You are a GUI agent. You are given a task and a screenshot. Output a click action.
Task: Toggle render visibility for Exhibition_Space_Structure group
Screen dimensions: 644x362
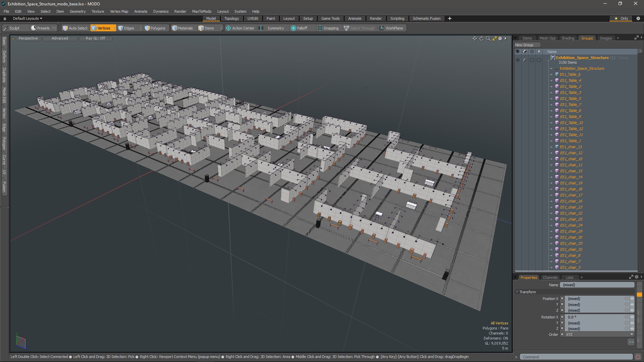coord(525,60)
